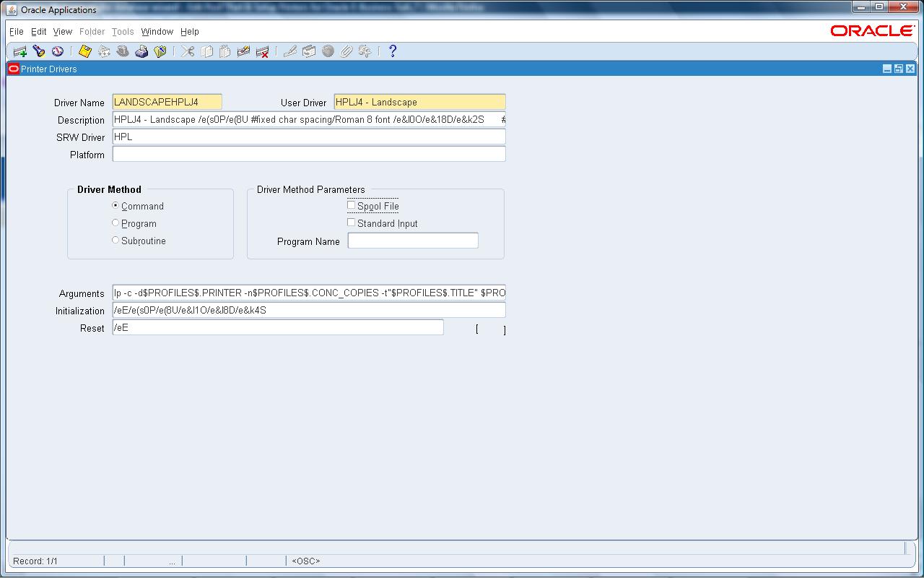
Task: Select the Driver Name field value
Action: click(166, 101)
